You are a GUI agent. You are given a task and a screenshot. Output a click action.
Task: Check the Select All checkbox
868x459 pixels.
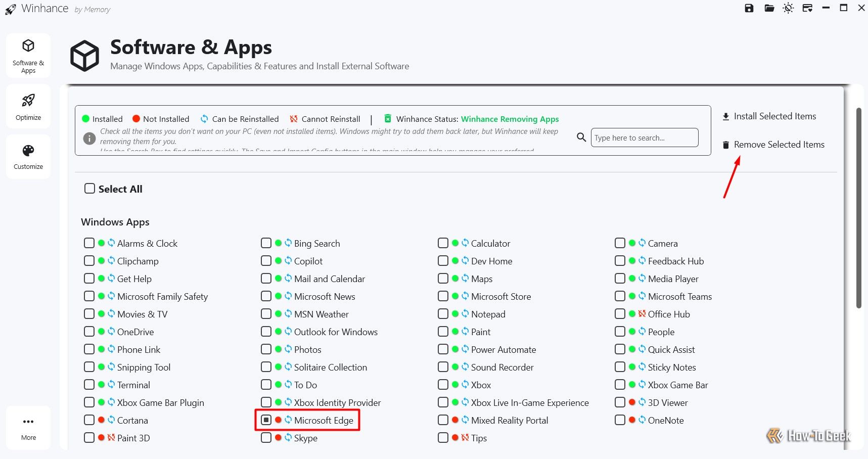[89, 189]
